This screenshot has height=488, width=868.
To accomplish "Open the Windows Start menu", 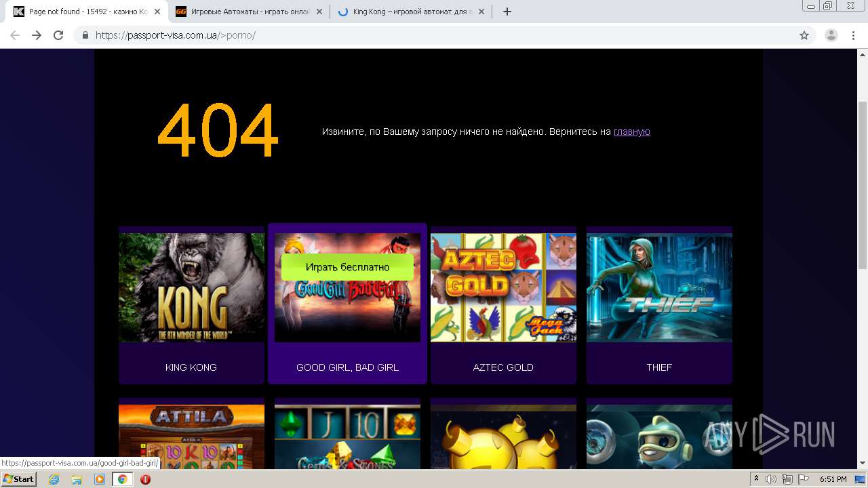I will [x=19, y=479].
